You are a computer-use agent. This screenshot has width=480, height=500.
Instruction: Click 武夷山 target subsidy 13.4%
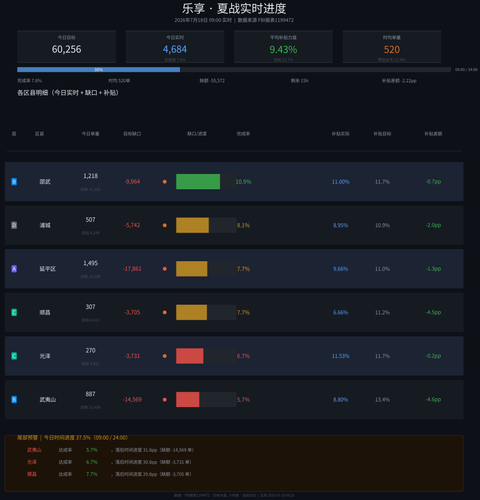coord(382,400)
